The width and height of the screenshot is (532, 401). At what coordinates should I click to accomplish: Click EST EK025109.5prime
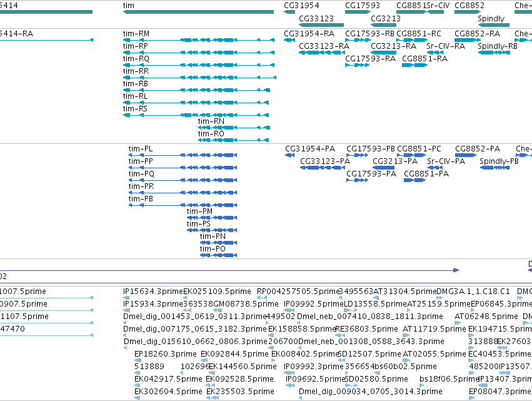click(x=217, y=292)
